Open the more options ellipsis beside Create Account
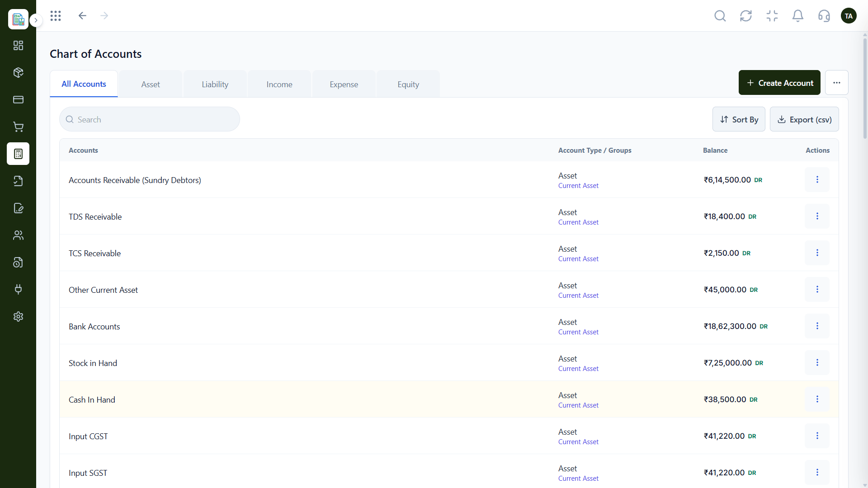Screen dimensions: 868x488 tap(837, 83)
